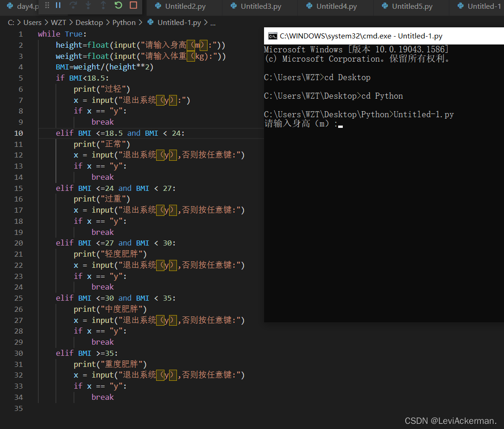The height and width of the screenshot is (429, 504).
Task: Click 'elif BMI <=18.5 and BMI < 24:' line
Action: [x=120, y=133]
